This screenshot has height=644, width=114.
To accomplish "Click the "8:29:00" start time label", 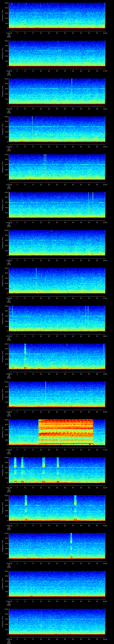I will 9,33.
